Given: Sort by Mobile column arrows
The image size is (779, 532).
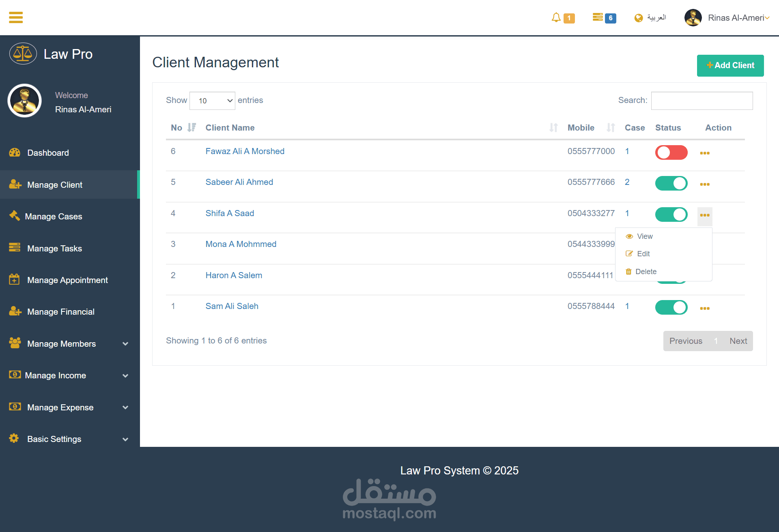Looking at the screenshot, I should click(611, 128).
